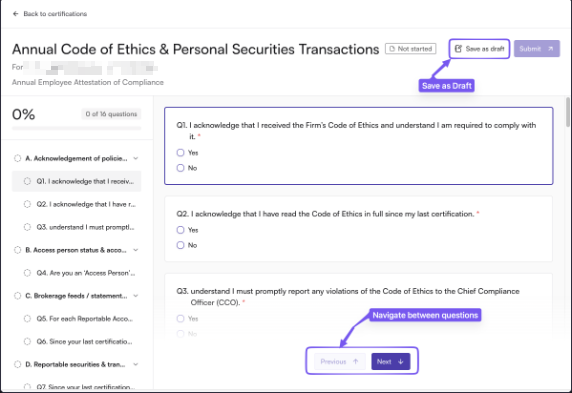Viewport: 572px width, 393px height.
Task: Click the back arrow icon beside Back to certifications
Action: 15,14
